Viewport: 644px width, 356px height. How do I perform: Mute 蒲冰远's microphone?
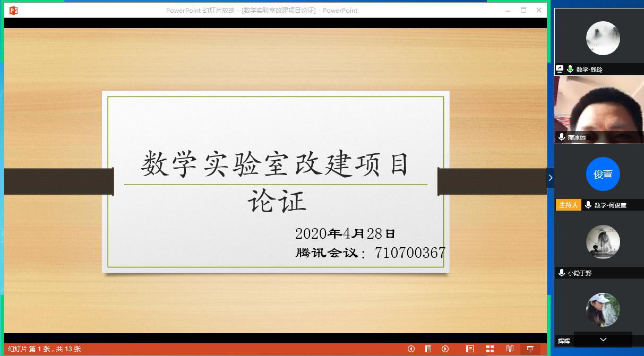click(x=562, y=137)
